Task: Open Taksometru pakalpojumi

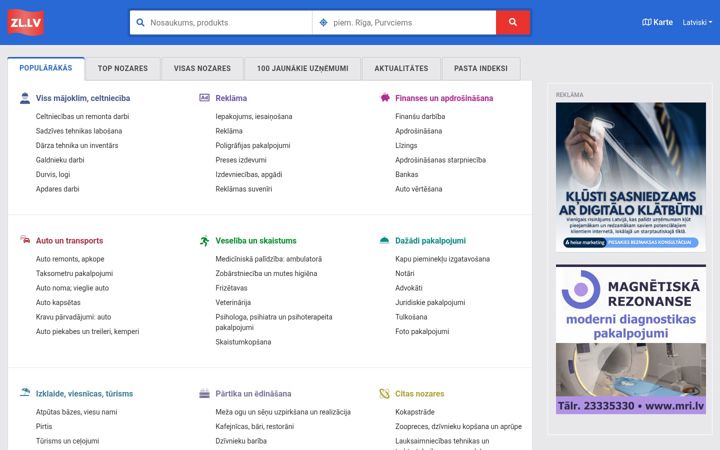Action: point(74,273)
